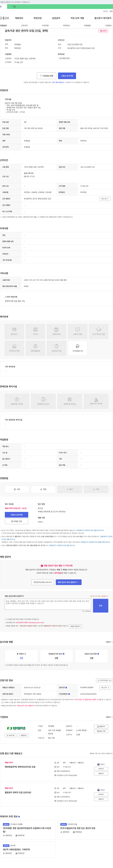Click 요약보기 for the 품질관리 posting
The image size is (113, 868).
(x=101, y=795)
